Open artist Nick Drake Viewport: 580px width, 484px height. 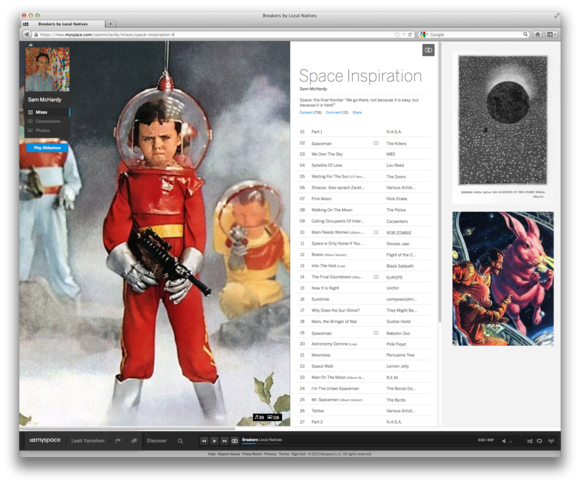click(397, 199)
